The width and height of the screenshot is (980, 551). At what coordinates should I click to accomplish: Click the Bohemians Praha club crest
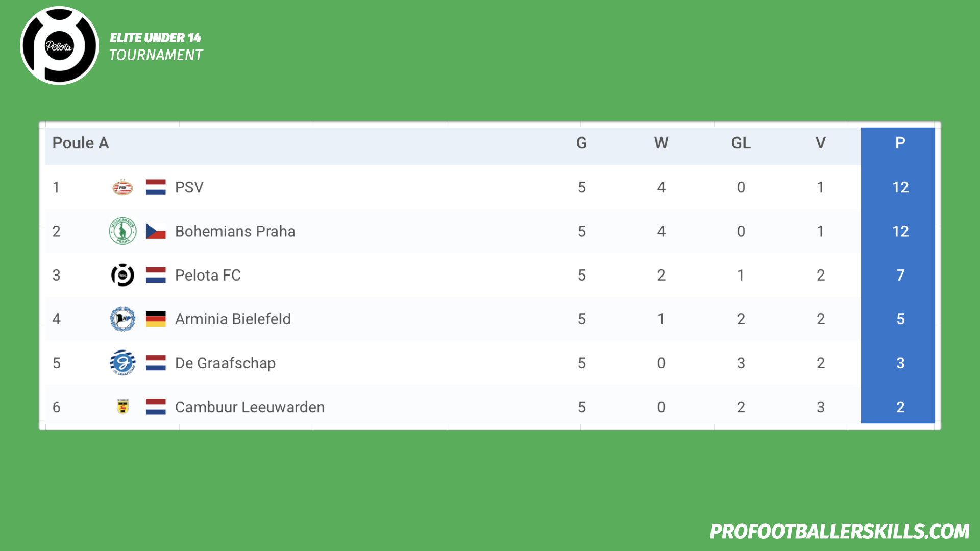click(x=122, y=231)
